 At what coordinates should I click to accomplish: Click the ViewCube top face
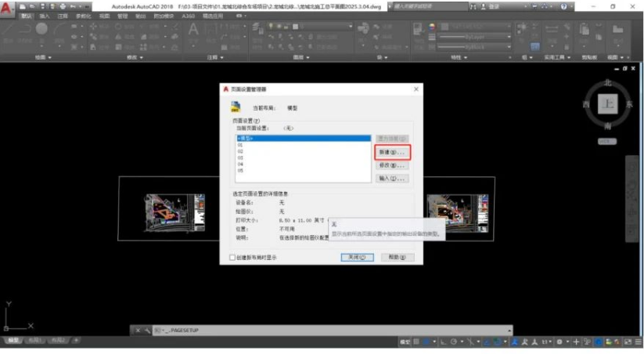(607, 104)
